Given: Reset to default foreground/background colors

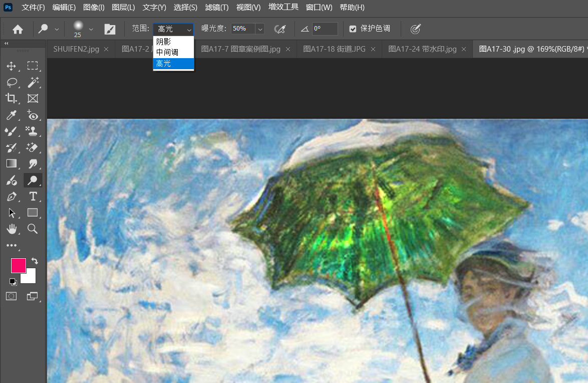Looking at the screenshot, I should click(x=13, y=282).
